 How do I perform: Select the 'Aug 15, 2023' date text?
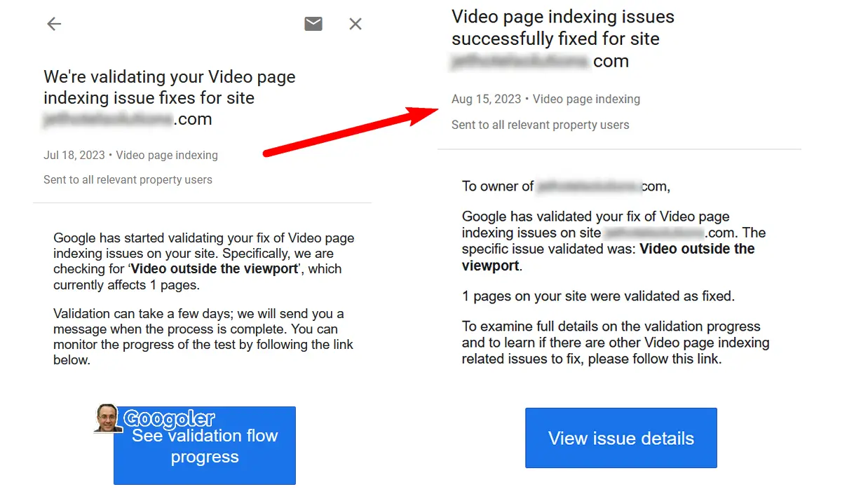pyautogui.click(x=486, y=99)
